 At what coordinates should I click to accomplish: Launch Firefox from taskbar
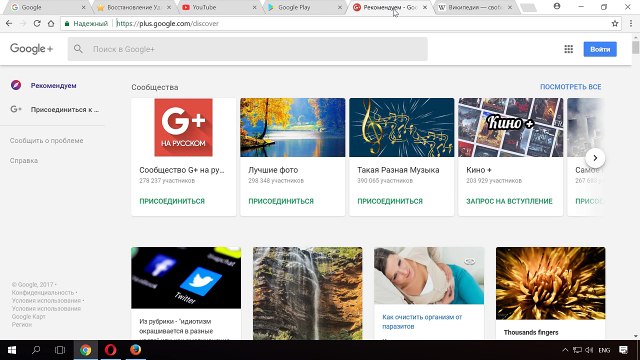136,350
